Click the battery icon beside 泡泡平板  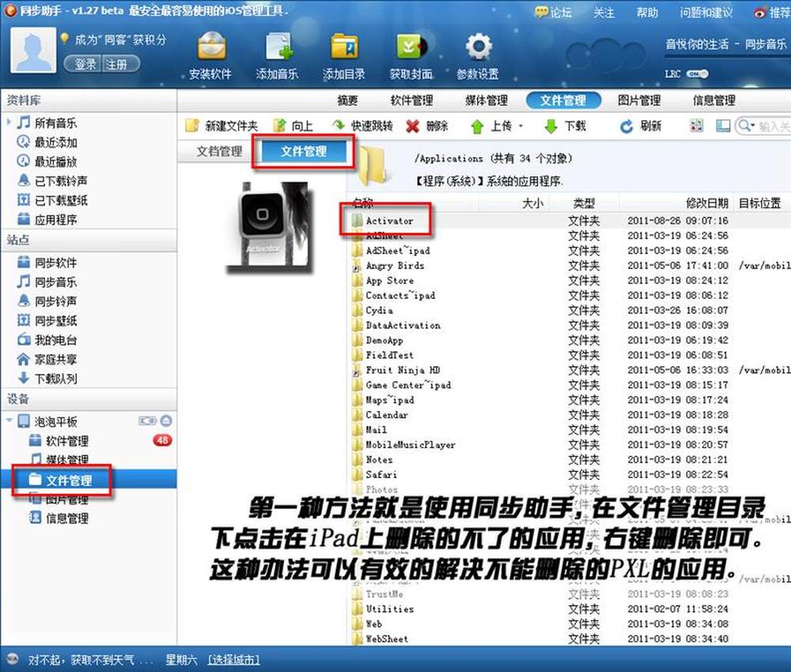coord(148,421)
